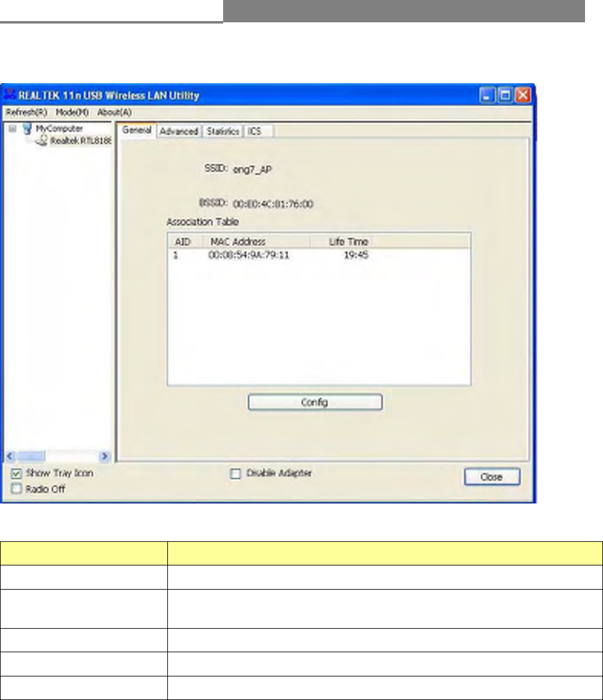Open the Mode(M) menu
Viewport: 603px width, 700px height.
pyautogui.click(x=72, y=112)
